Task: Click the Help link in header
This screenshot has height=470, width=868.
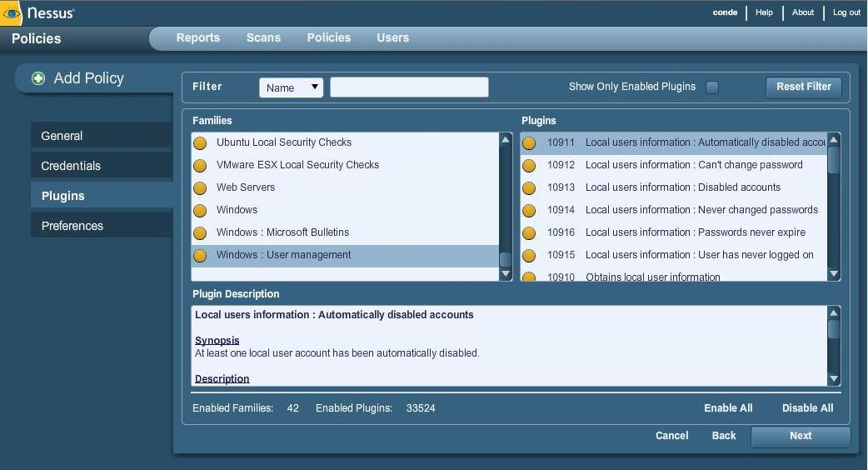Action: coord(764,12)
